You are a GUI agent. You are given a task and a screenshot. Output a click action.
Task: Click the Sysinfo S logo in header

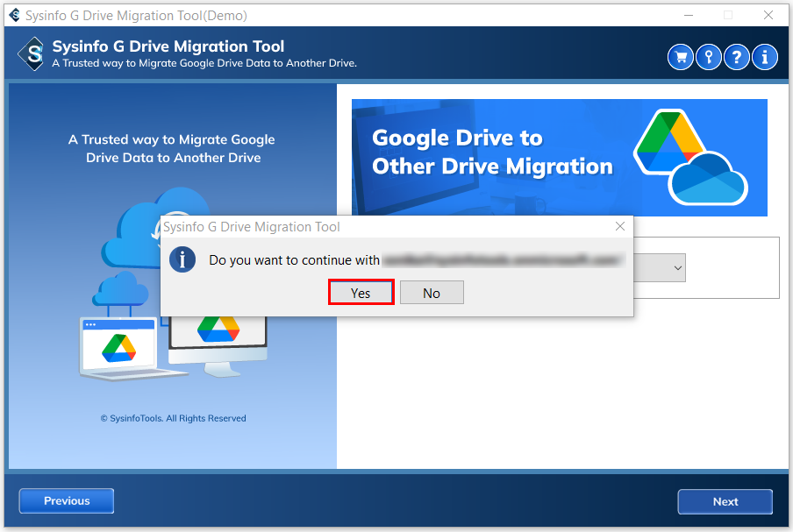coord(32,54)
